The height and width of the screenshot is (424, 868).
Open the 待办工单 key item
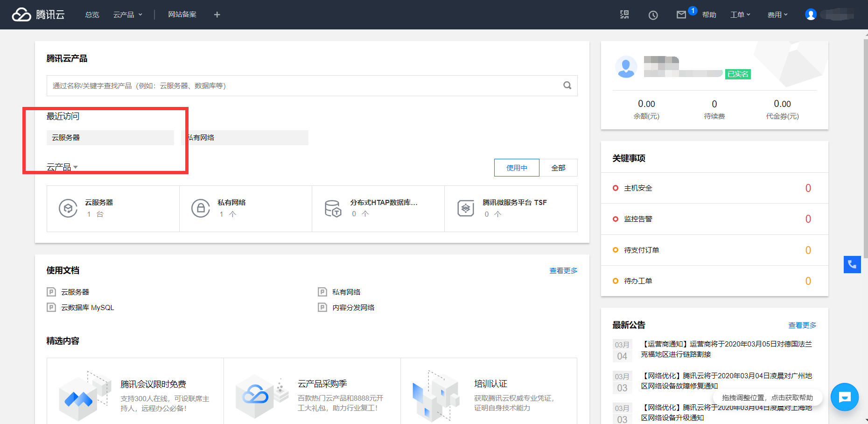click(x=714, y=281)
